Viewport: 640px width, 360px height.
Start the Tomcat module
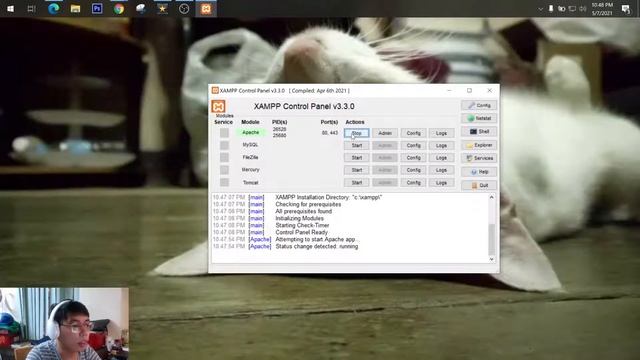coord(357,182)
